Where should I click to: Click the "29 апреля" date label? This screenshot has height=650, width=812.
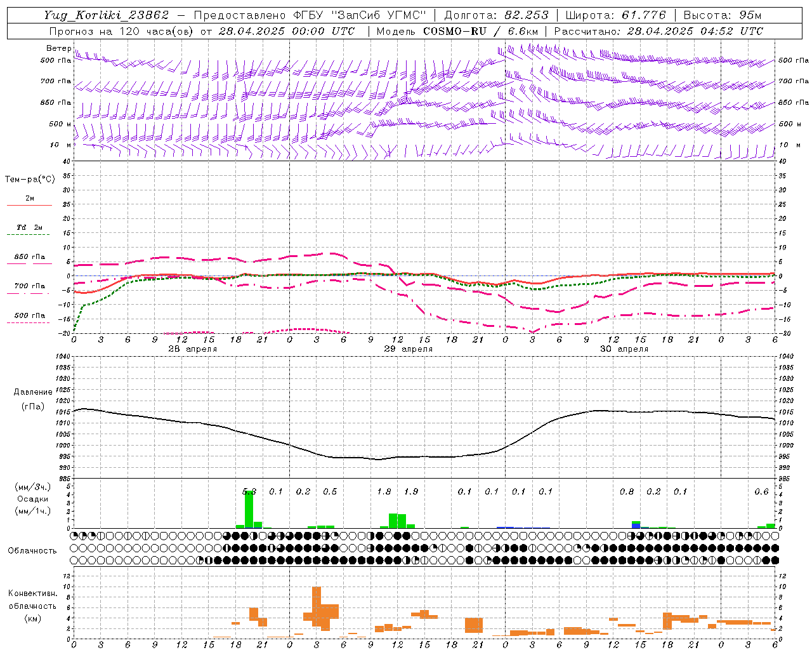[409, 349]
